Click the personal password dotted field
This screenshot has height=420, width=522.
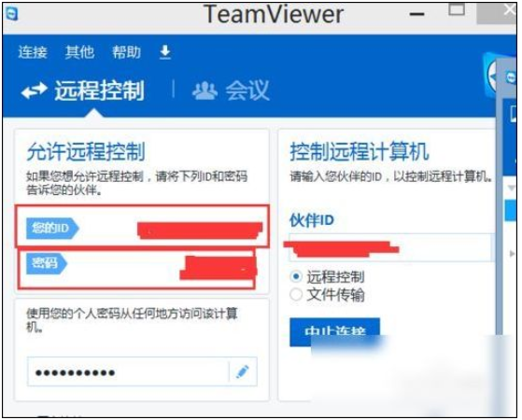[128, 371]
